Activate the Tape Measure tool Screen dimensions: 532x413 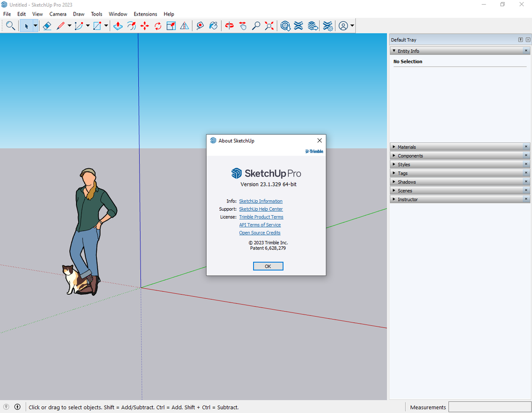click(200, 26)
